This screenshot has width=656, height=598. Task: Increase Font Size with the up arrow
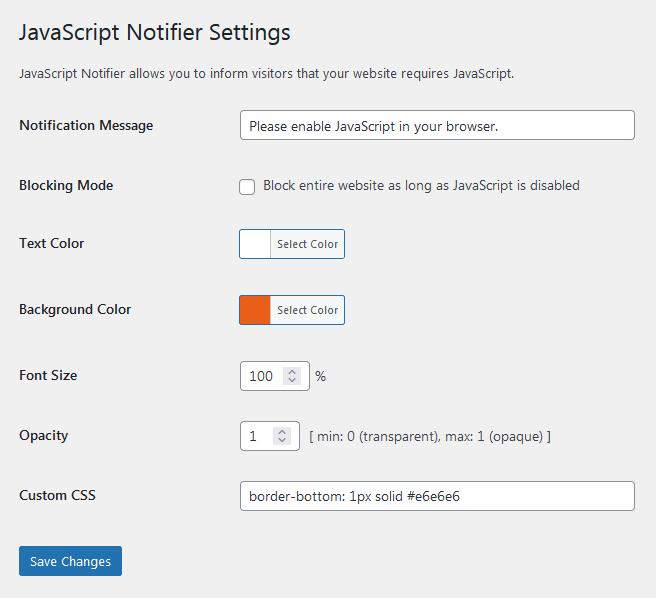pyautogui.click(x=292, y=372)
